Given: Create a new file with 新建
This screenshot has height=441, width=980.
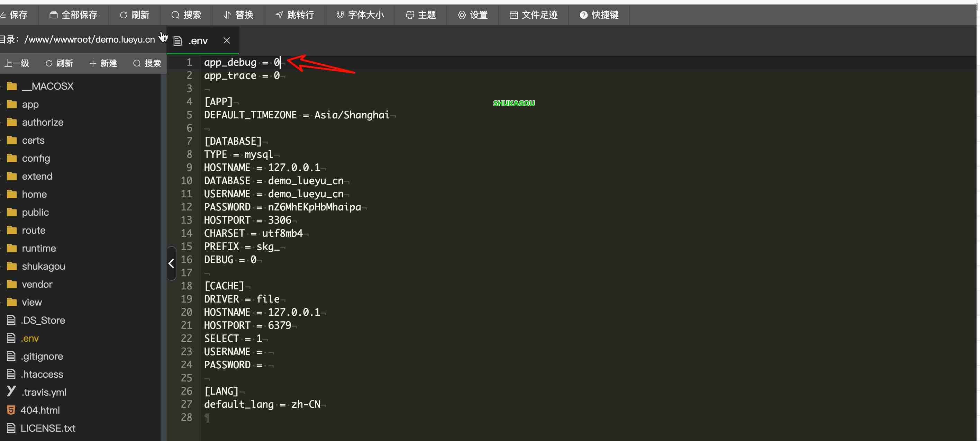Looking at the screenshot, I should pos(103,63).
